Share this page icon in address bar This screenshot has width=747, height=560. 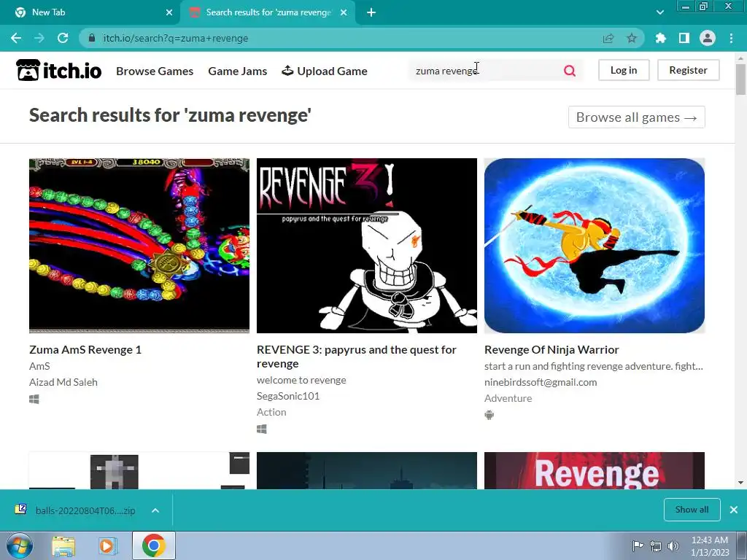[608, 38]
